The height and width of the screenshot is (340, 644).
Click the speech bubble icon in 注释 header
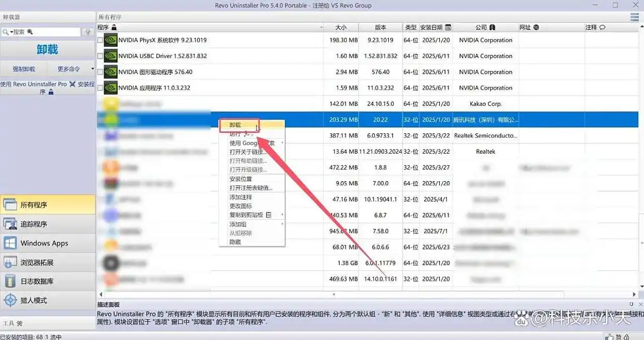pos(602,28)
